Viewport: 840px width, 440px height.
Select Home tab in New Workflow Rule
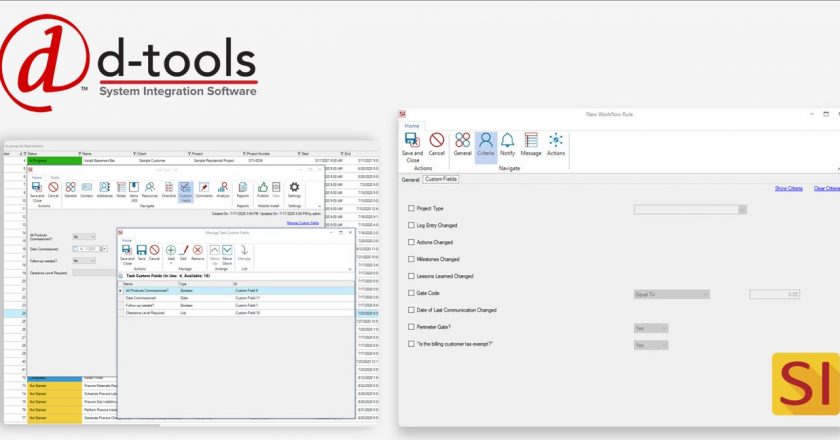tap(412, 125)
